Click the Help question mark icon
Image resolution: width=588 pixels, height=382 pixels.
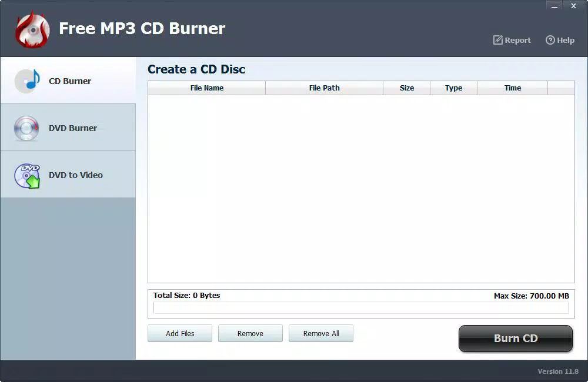[x=550, y=40]
